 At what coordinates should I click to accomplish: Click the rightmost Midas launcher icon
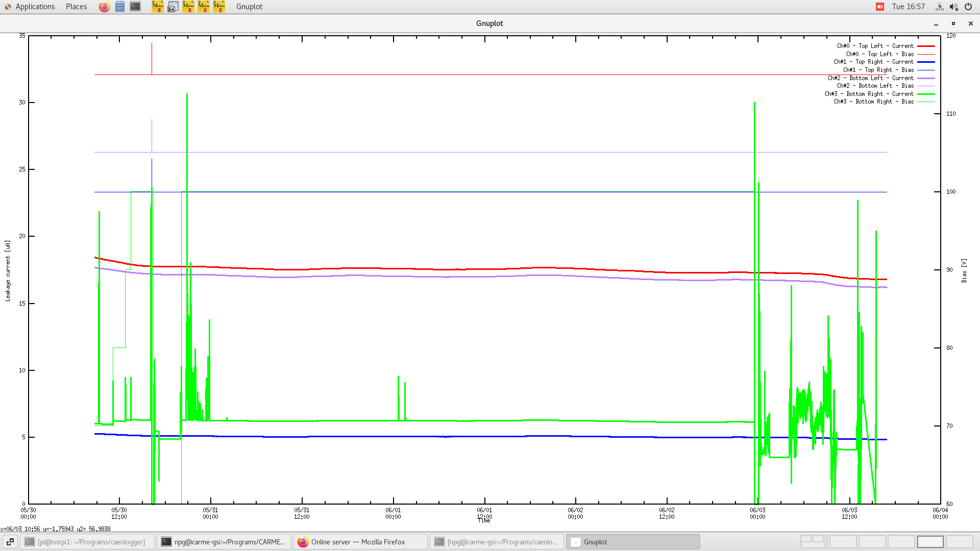pyautogui.click(x=219, y=7)
